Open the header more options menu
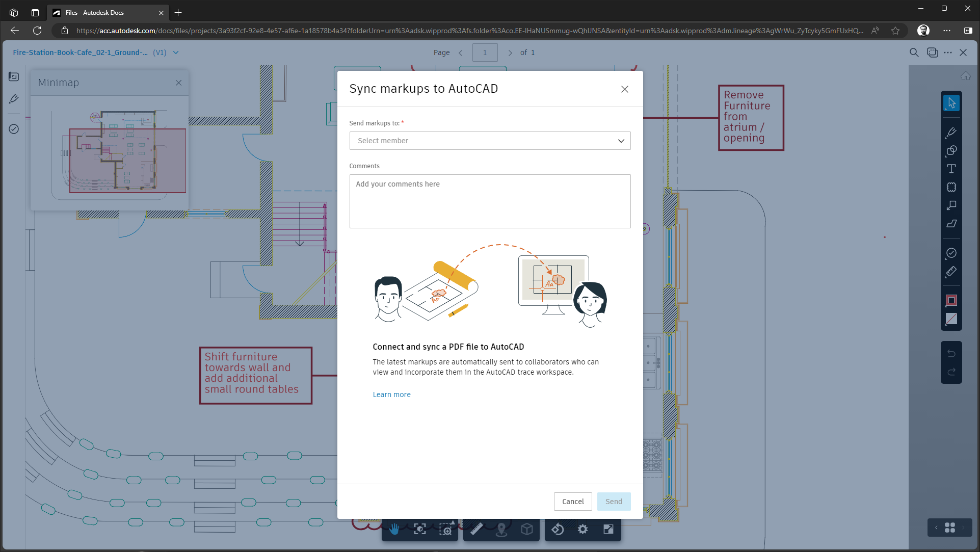Viewport: 980px width, 552px height. click(947, 52)
